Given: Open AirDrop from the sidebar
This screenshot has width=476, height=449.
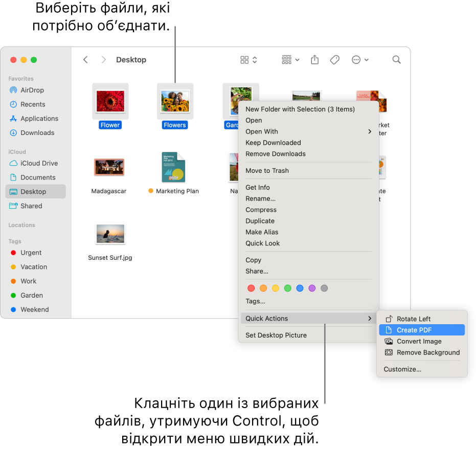Looking at the screenshot, I should tap(32, 90).
